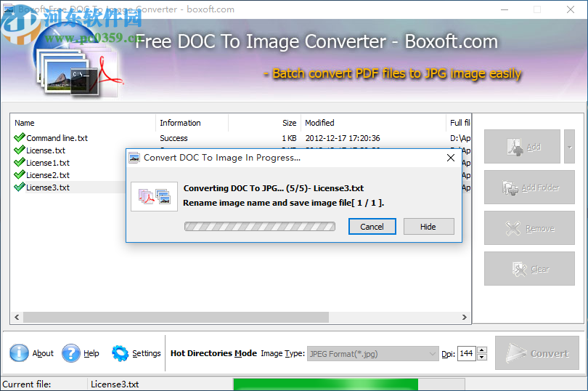Click the conversion icon in the progress dialog

[x=154, y=196]
